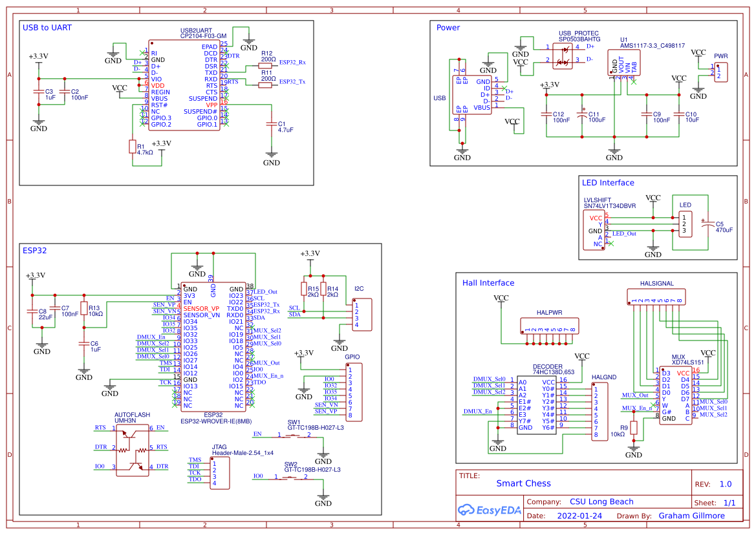Viewport: 756px width, 535px height.
Task: Select the "ESP32" section title
Action: (x=34, y=251)
